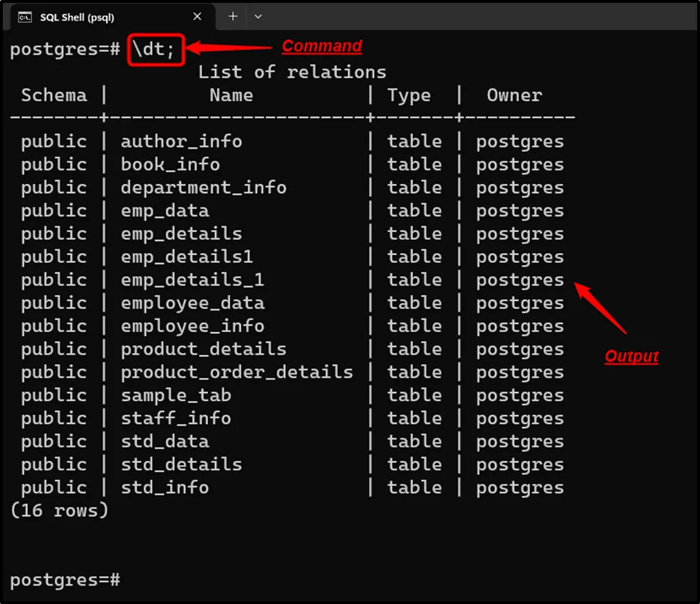The height and width of the screenshot is (604, 700).
Task: Click the staff_info table name
Action: coord(175,418)
